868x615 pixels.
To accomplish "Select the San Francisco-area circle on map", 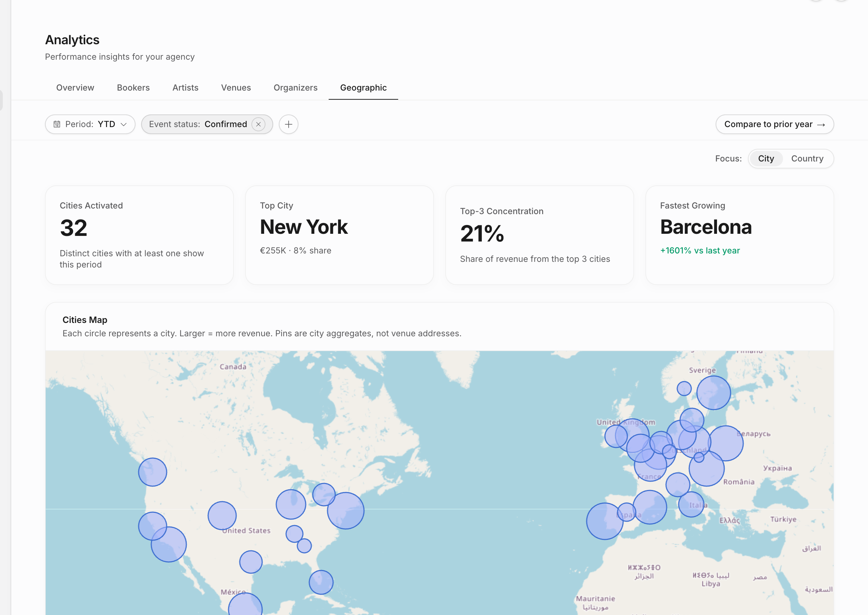I will click(x=152, y=526).
